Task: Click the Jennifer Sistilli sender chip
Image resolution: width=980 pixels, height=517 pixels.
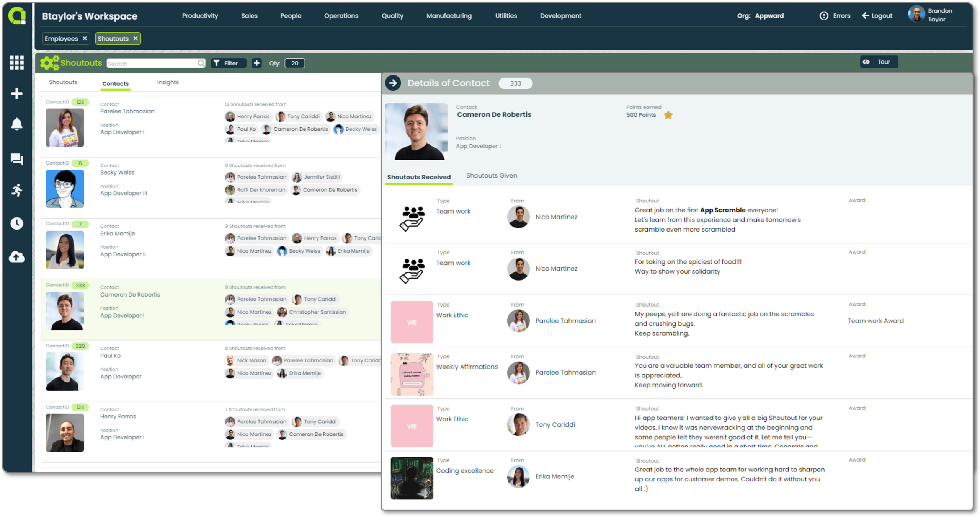Action: pyautogui.click(x=316, y=177)
